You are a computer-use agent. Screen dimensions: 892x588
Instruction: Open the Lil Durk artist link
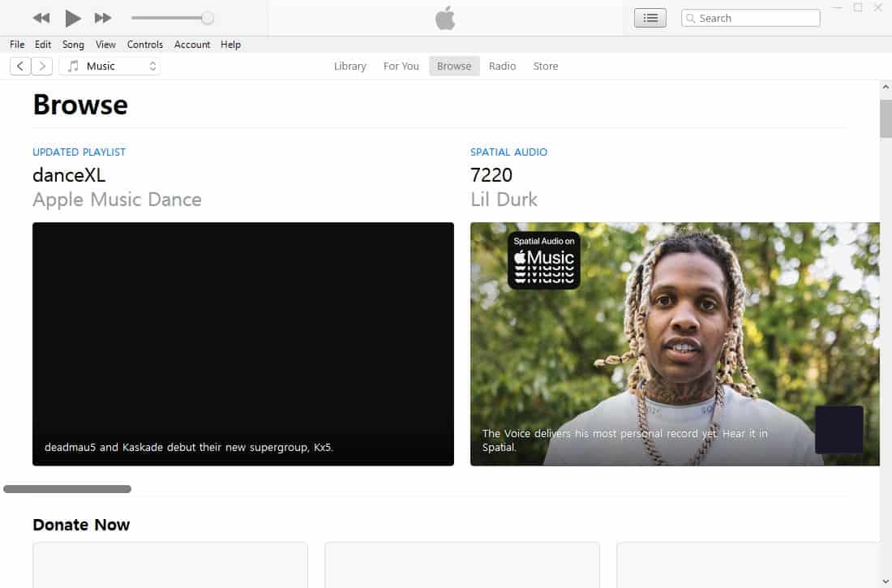[x=504, y=200]
